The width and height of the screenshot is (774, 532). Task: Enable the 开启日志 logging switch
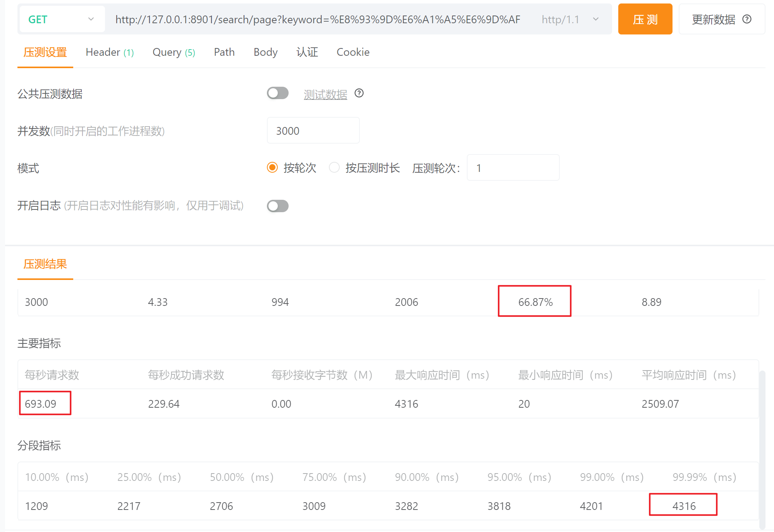point(277,206)
